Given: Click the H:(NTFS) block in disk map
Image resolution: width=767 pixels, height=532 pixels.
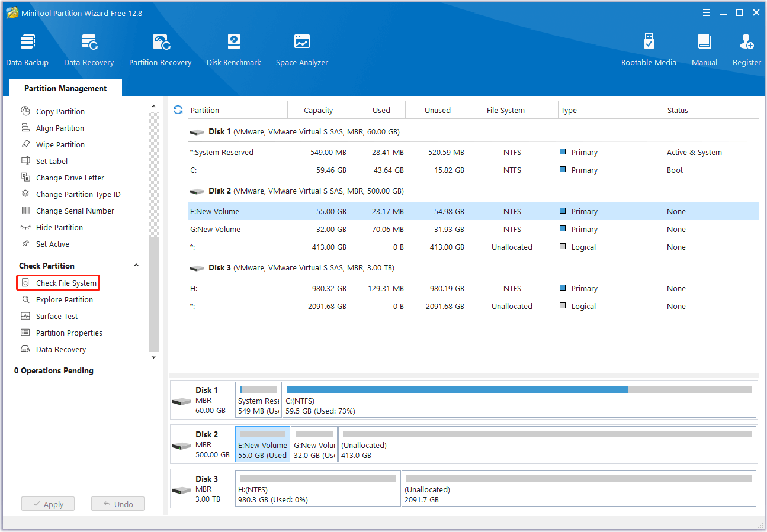Looking at the screenshot, I should tap(318, 489).
